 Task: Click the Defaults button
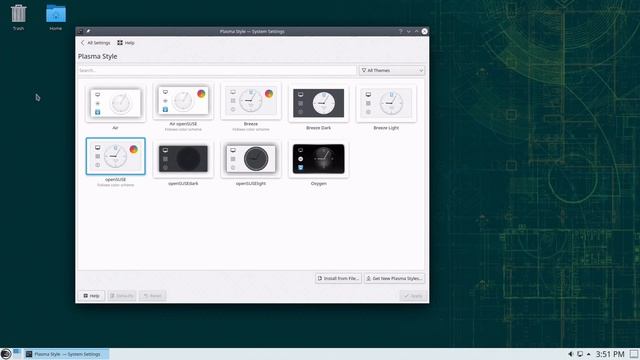122,296
